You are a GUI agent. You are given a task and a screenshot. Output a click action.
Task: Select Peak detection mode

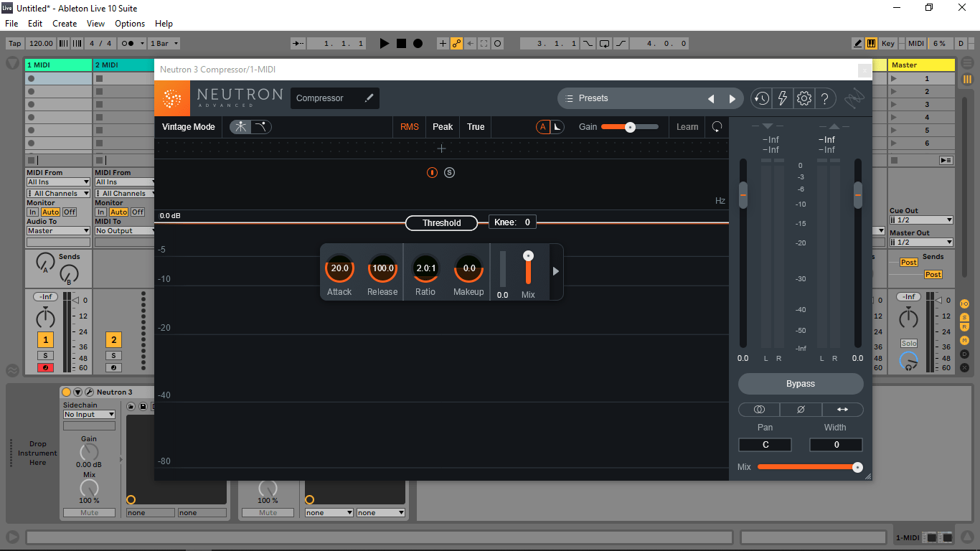[443, 127]
